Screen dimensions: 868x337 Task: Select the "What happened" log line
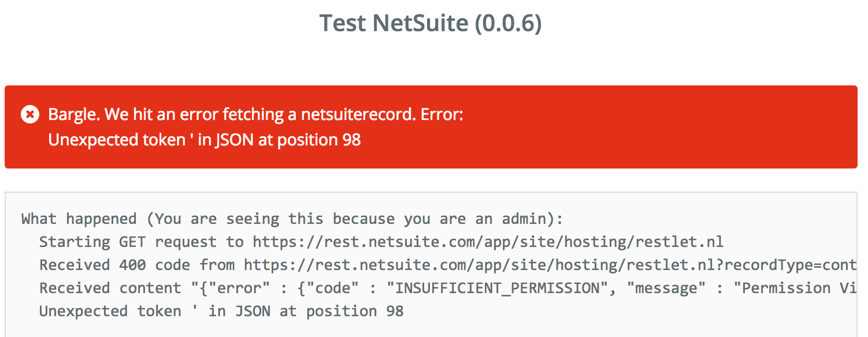(292, 219)
